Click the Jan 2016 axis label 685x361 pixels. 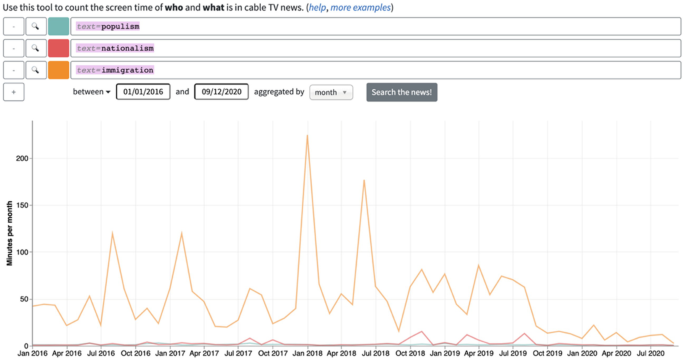pos(32,353)
